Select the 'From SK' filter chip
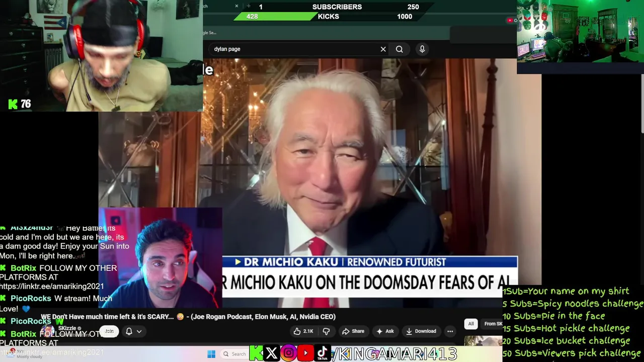 point(493,324)
